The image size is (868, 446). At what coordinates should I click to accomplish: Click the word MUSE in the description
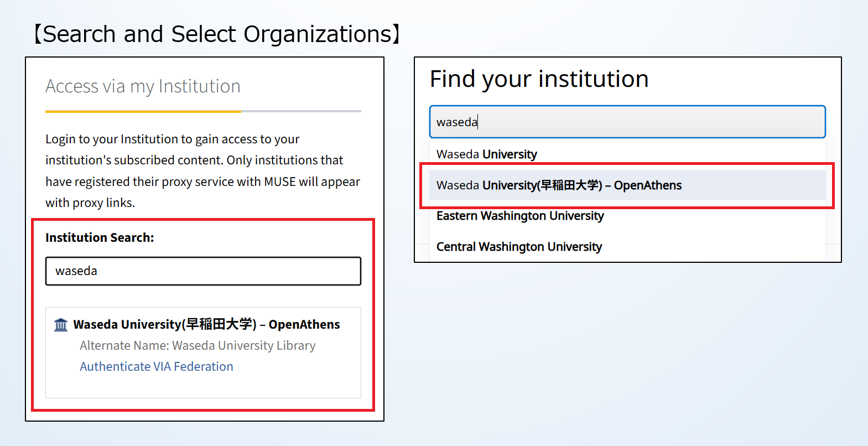[279, 182]
